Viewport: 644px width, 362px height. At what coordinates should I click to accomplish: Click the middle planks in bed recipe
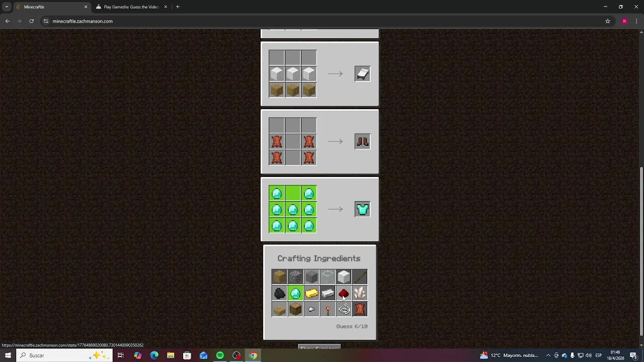click(x=293, y=90)
